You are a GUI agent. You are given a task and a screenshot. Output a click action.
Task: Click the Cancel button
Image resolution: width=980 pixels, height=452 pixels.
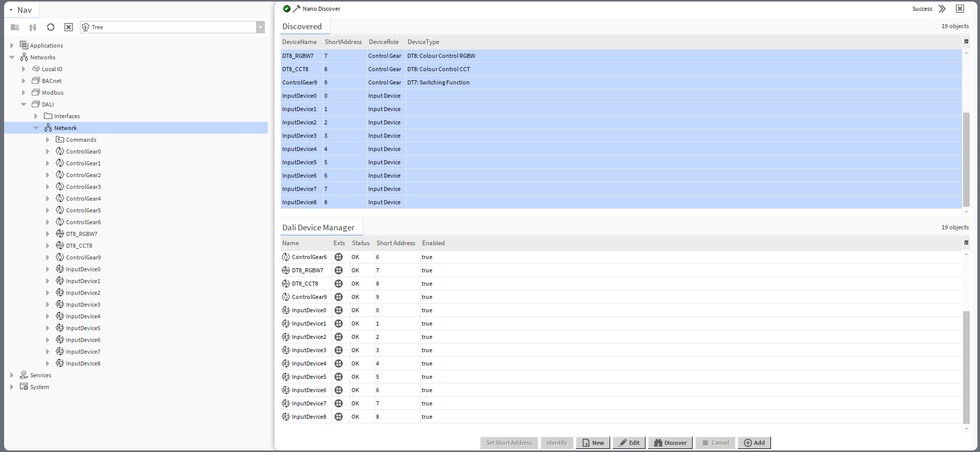pos(715,443)
